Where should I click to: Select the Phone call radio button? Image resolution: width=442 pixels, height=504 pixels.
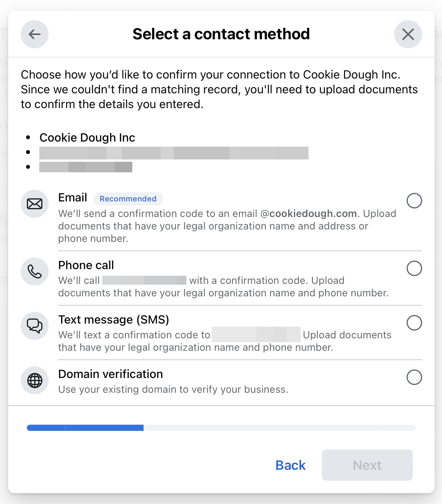414,268
